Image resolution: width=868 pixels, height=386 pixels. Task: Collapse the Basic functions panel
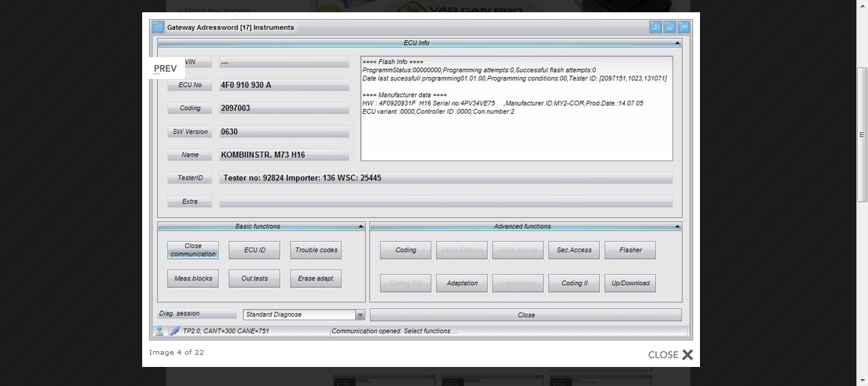click(361, 227)
